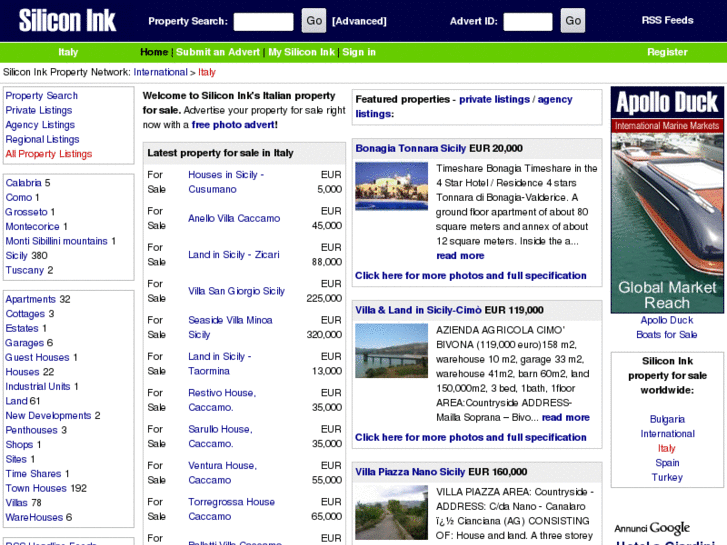Open Villa & Land in Sicily-Cimò title
Viewport: 727px width, 545px height.
click(419, 310)
